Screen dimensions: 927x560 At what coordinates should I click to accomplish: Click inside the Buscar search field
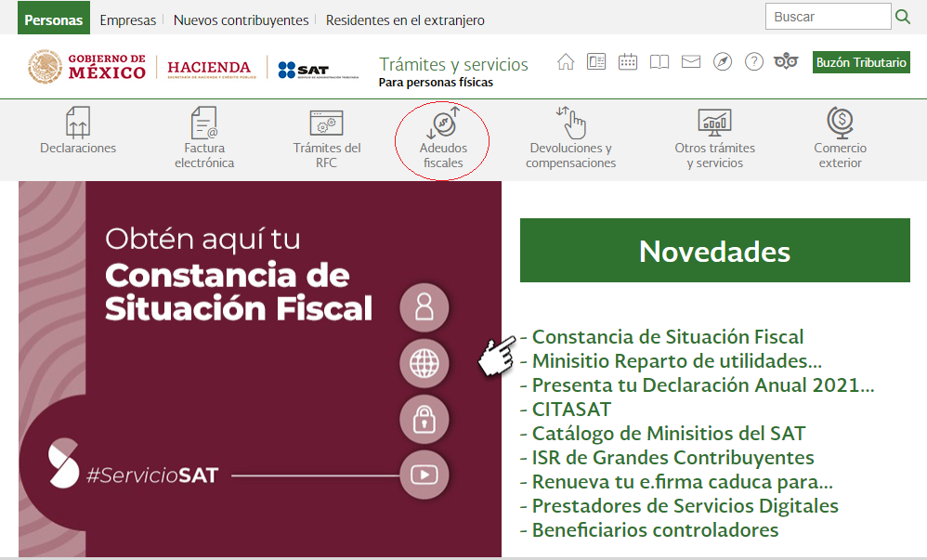tap(827, 16)
